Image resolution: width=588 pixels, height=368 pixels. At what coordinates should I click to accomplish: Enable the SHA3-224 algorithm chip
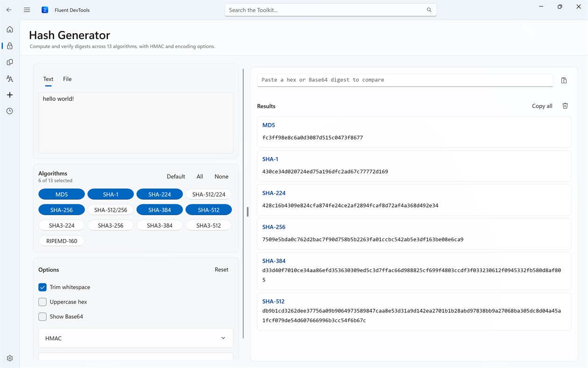[62, 225]
